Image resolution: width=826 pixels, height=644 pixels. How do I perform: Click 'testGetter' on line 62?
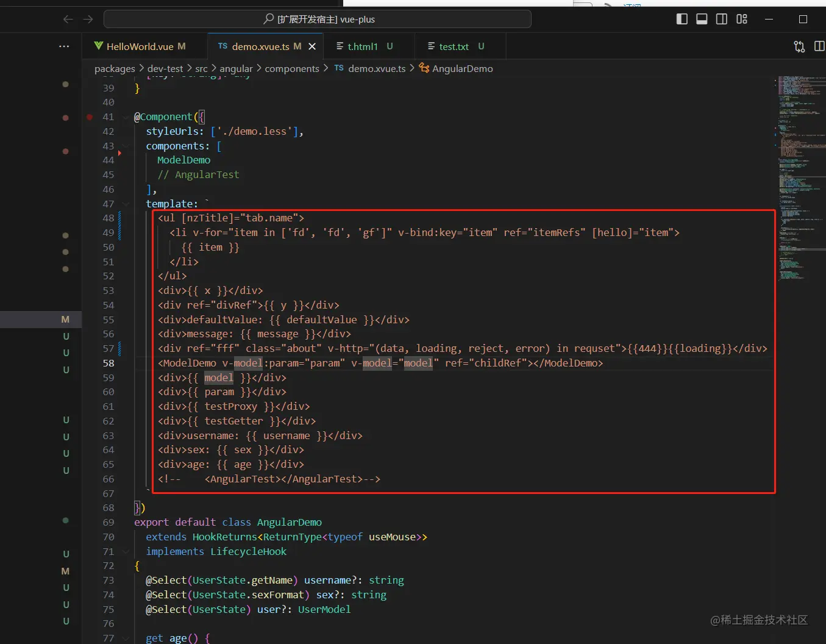[x=234, y=421]
